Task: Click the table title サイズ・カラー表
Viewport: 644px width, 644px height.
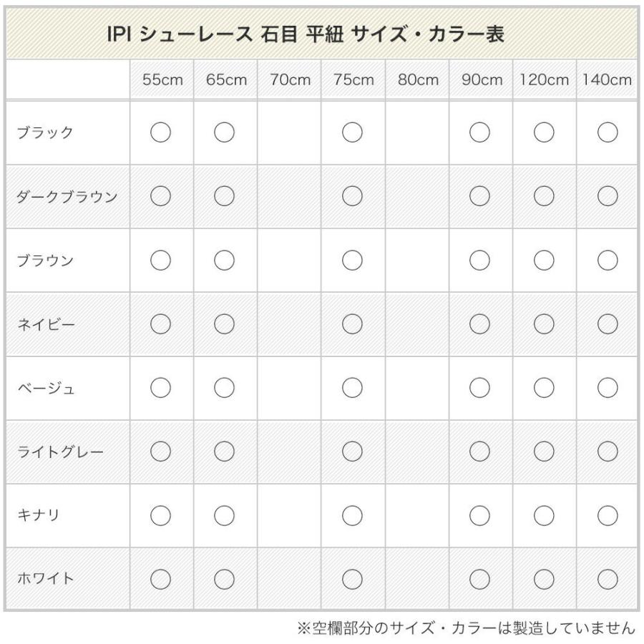Action: click(x=305, y=34)
